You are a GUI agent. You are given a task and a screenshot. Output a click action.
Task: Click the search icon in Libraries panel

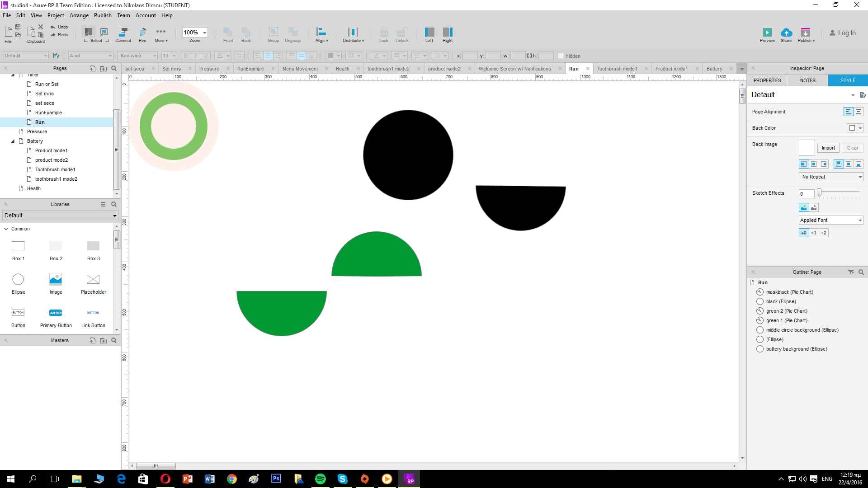coord(114,204)
